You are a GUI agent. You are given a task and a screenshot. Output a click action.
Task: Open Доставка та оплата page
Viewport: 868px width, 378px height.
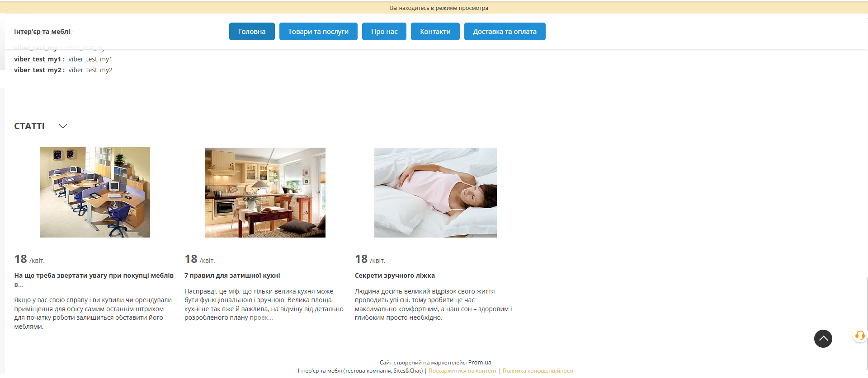(x=505, y=32)
